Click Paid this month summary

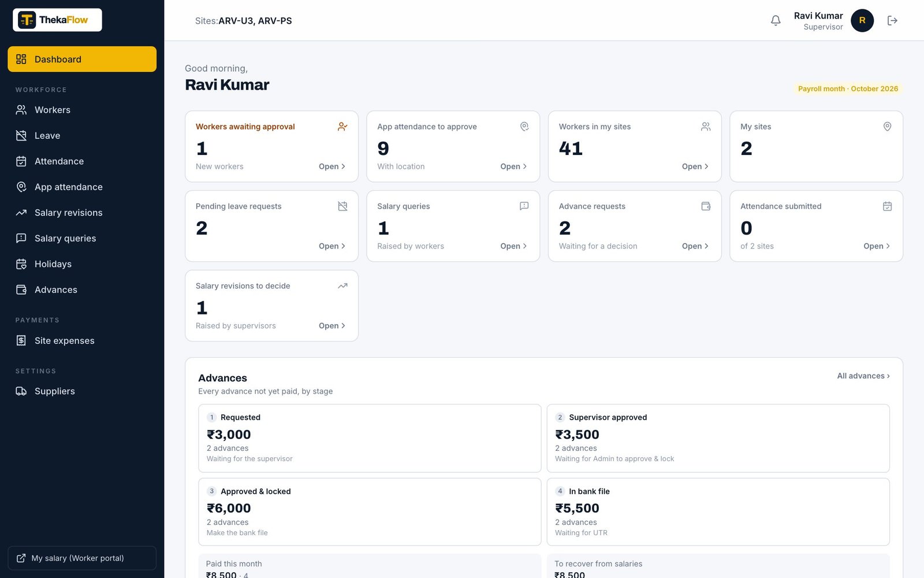point(370,566)
